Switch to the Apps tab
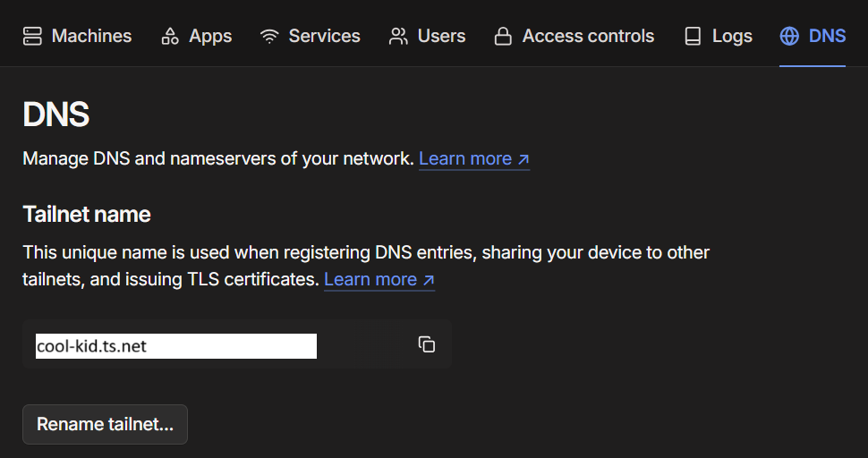The width and height of the screenshot is (868, 458). (197, 37)
